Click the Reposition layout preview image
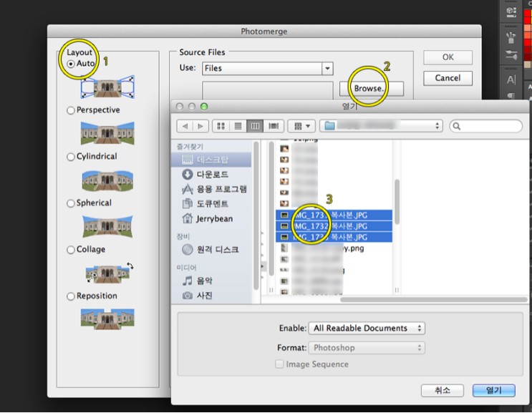 pos(107,319)
